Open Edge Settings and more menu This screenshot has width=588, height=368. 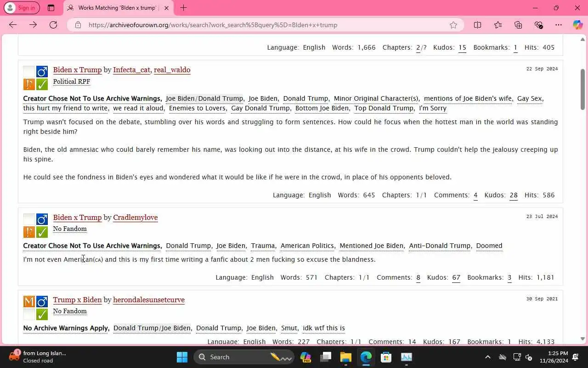coord(559,25)
